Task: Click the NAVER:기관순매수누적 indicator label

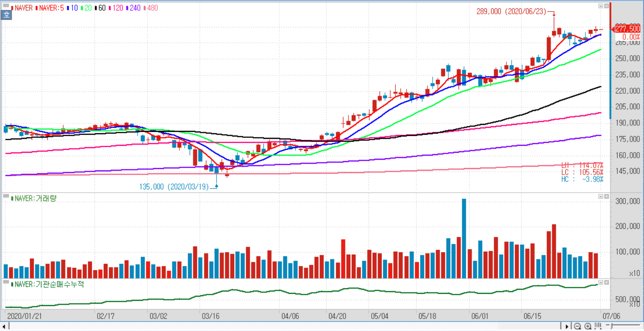Action: [x=49, y=284]
